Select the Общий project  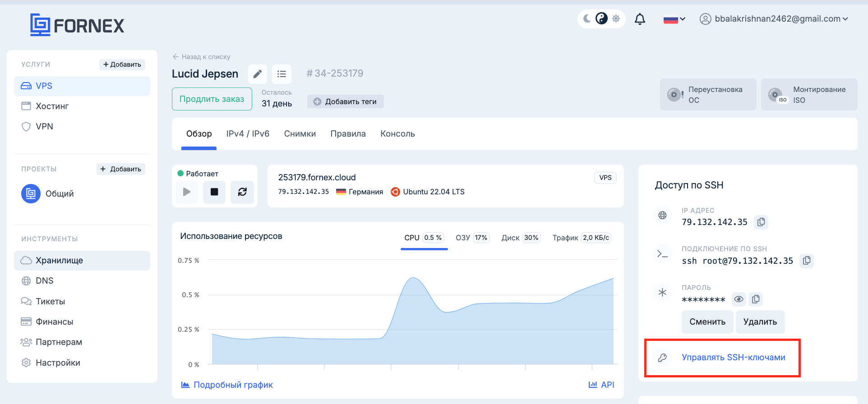pyautogui.click(x=48, y=193)
